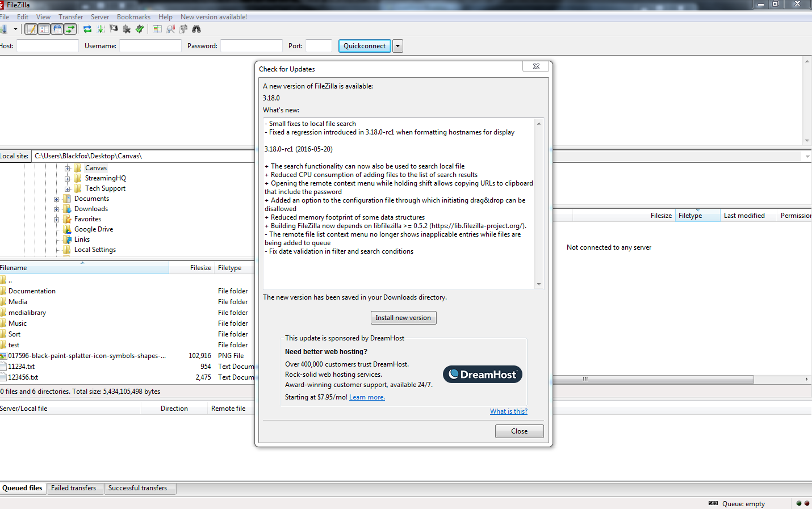Image resolution: width=812 pixels, height=509 pixels.
Task: Expand the StreamingHQ folder in tree
Action: pyautogui.click(x=68, y=179)
